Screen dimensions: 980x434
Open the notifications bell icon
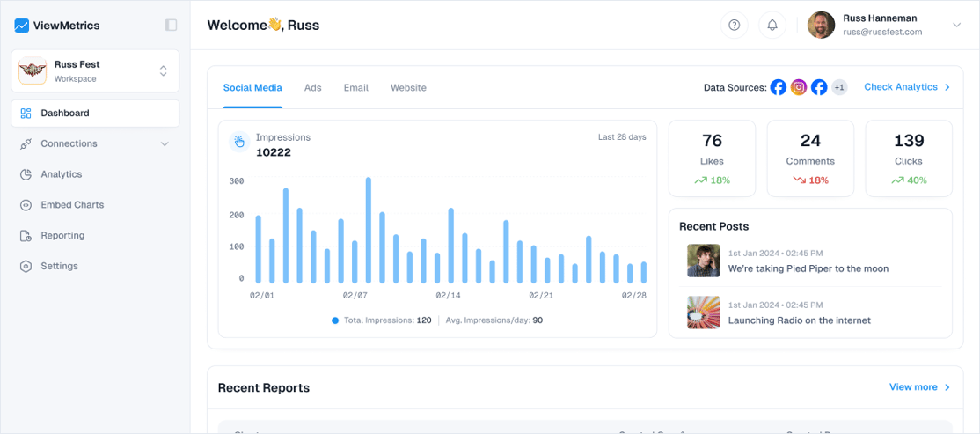pos(772,25)
